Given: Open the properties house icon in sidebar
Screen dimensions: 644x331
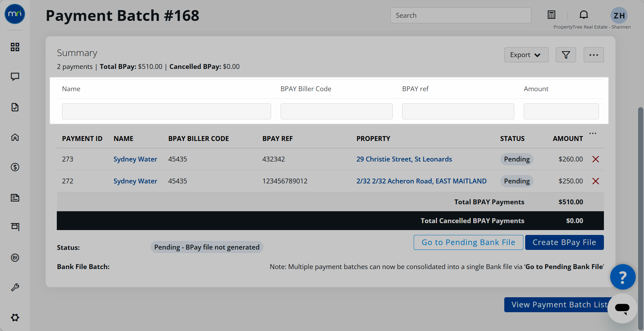Looking at the screenshot, I should point(15,137).
